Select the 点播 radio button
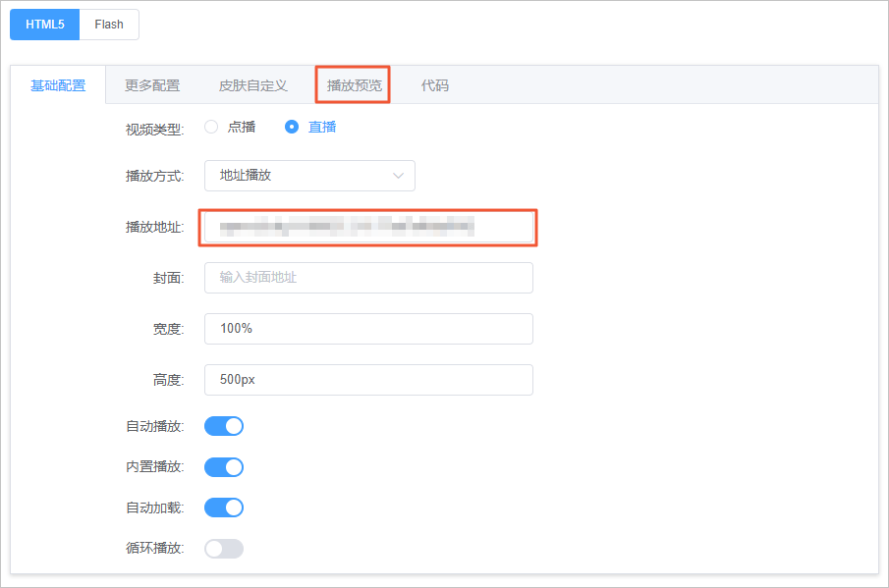 point(211,127)
